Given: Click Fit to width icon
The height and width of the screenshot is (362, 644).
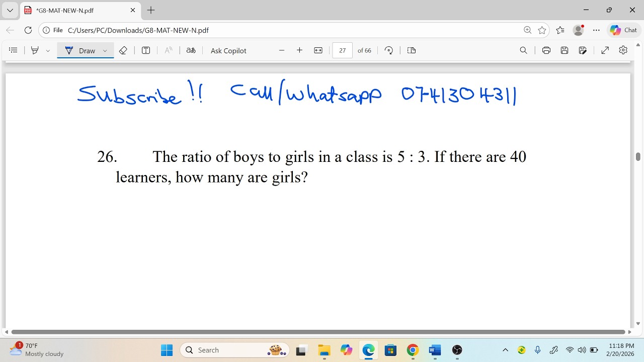Looking at the screenshot, I should [318, 50].
